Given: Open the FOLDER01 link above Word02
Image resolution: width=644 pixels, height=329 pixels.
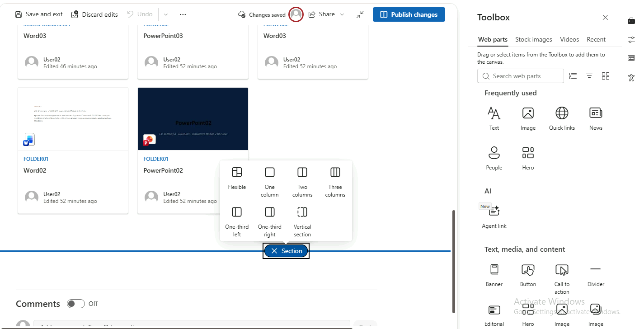Looking at the screenshot, I should coord(36,159).
